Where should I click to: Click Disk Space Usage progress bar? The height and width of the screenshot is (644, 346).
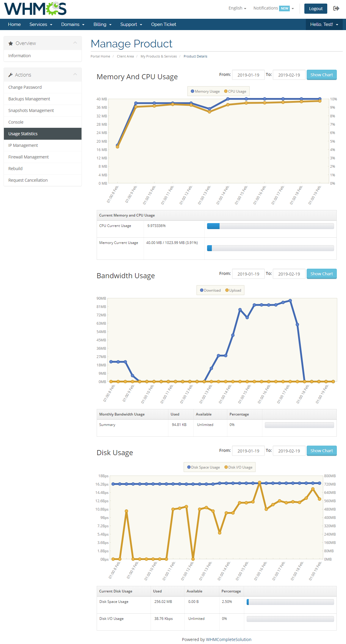click(290, 602)
